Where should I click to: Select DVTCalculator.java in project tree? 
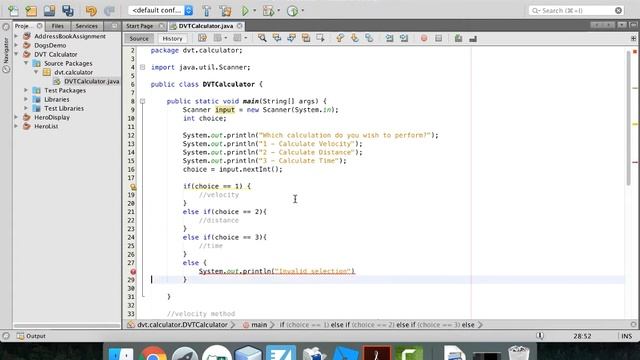coord(91,81)
